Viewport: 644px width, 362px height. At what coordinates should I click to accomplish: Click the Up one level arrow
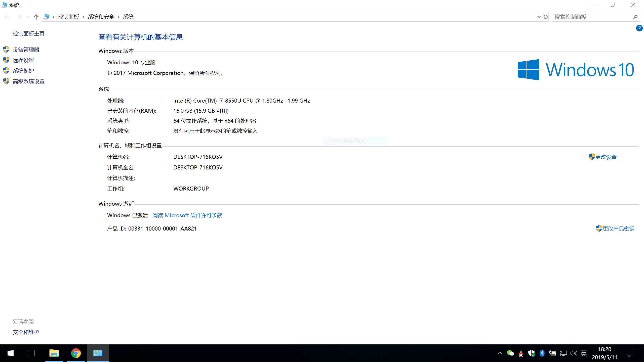[x=36, y=17]
